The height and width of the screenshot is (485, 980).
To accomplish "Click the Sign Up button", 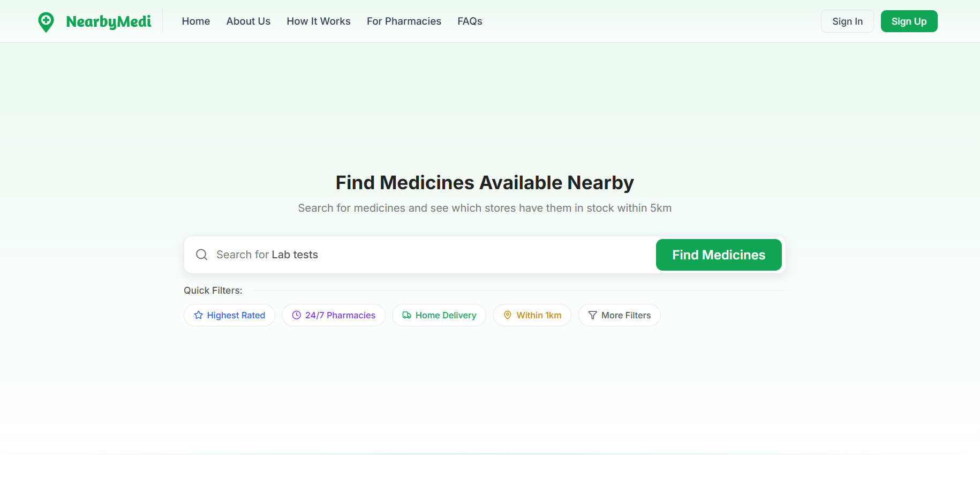I will (x=909, y=21).
